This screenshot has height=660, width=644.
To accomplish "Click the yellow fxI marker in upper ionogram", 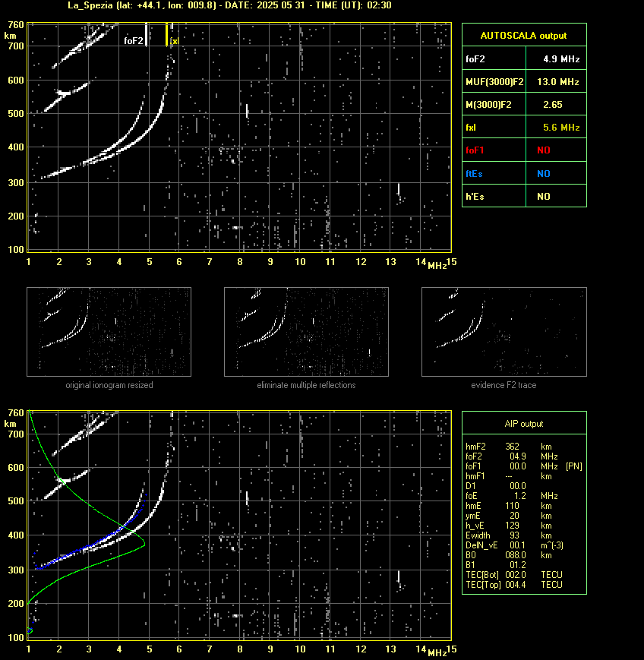I will pyautogui.click(x=166, y=34).
